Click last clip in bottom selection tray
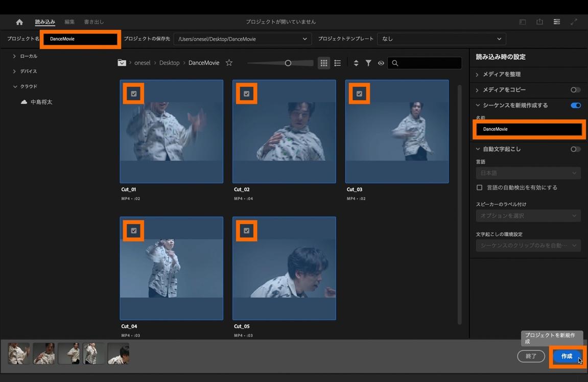The height and width of the screenshot is (382, 588). click(x=119, y=353)
